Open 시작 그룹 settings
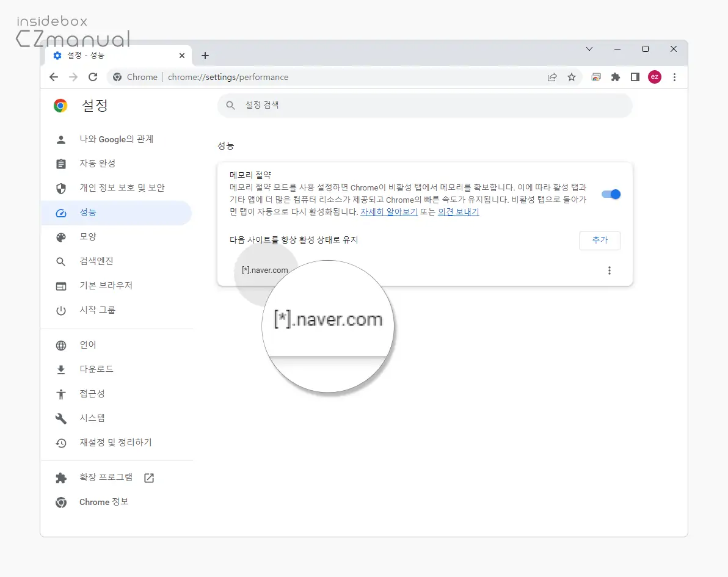Image resolution: width=728 pixels, height=577 pixels. coord(116,310)
